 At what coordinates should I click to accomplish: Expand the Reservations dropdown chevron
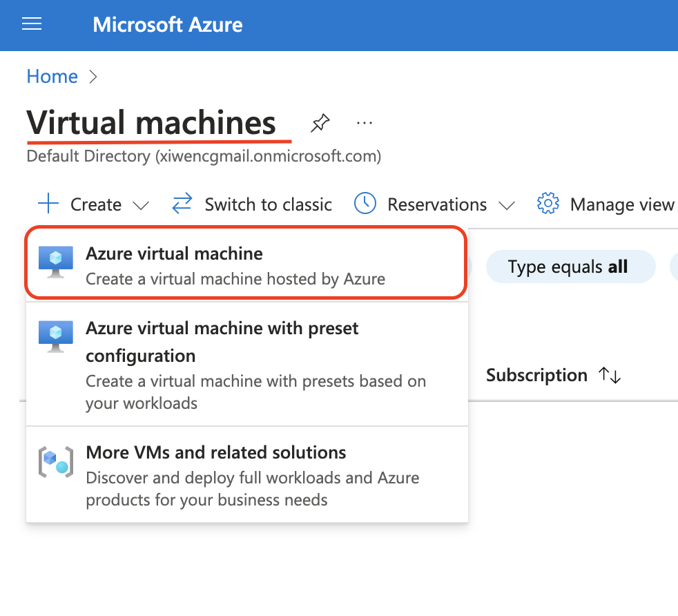point(507,206)
